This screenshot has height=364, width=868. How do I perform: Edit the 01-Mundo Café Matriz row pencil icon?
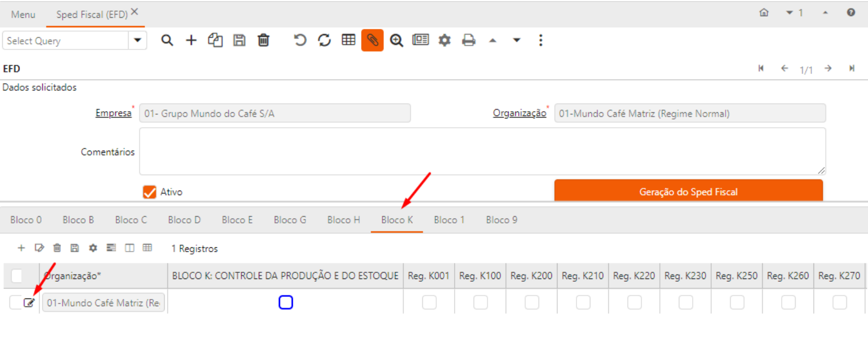[29, 303]
